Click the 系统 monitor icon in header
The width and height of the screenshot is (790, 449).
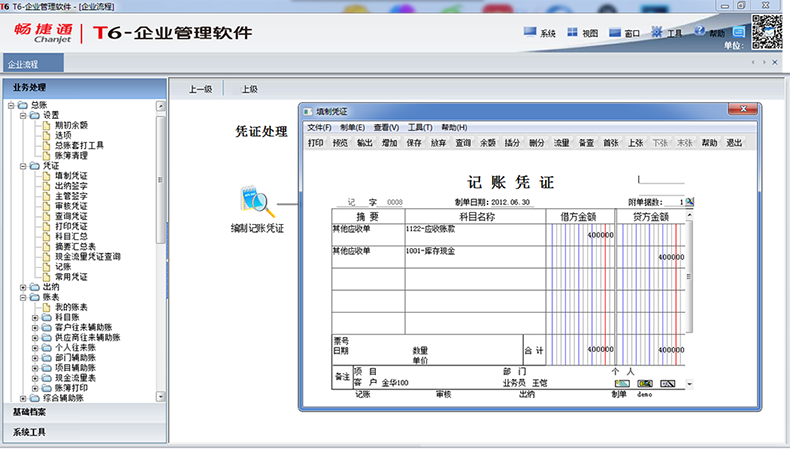tap(530, 32)
